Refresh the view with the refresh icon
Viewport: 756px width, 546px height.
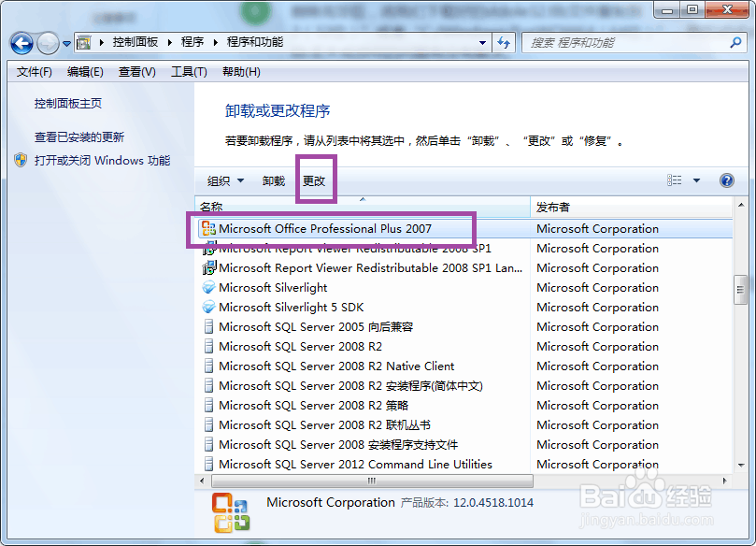[x=504, y=43]
